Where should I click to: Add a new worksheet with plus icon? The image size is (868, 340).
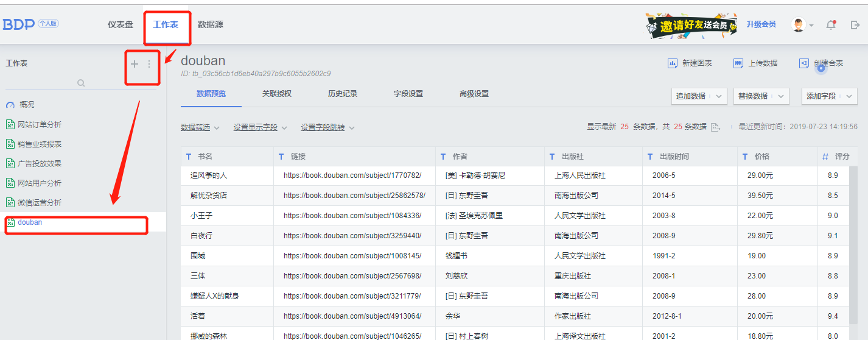pyautogui.click(x=135, y=63)
